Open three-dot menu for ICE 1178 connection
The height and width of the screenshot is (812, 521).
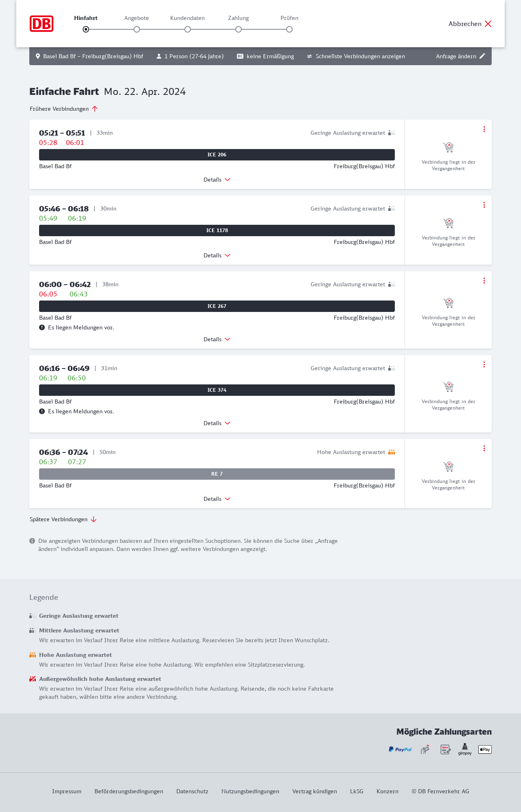click(484, 205)
